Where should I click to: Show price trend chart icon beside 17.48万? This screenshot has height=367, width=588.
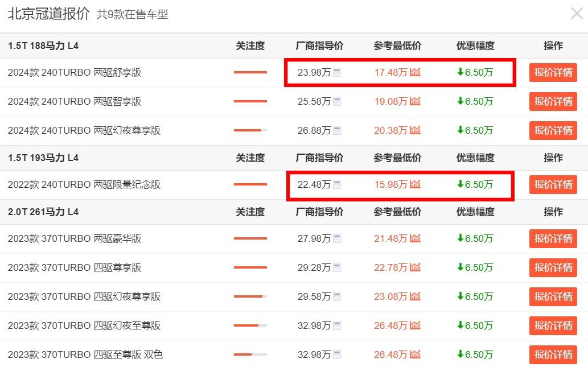pos(415,72)
